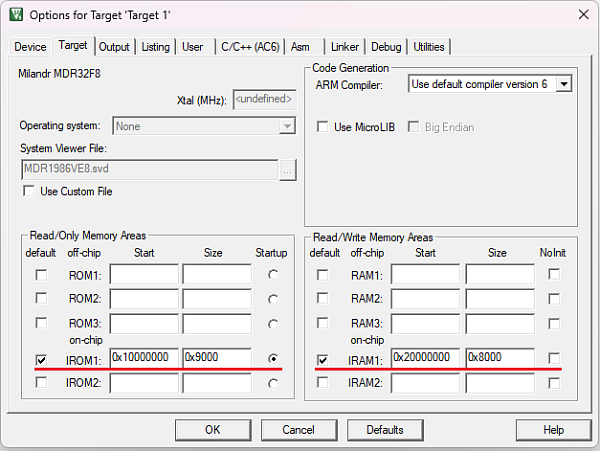This screenshot has height=451, width=600.
Task: Switch to the Output tab
Action: pyautogui.click(x=114, y=47)
